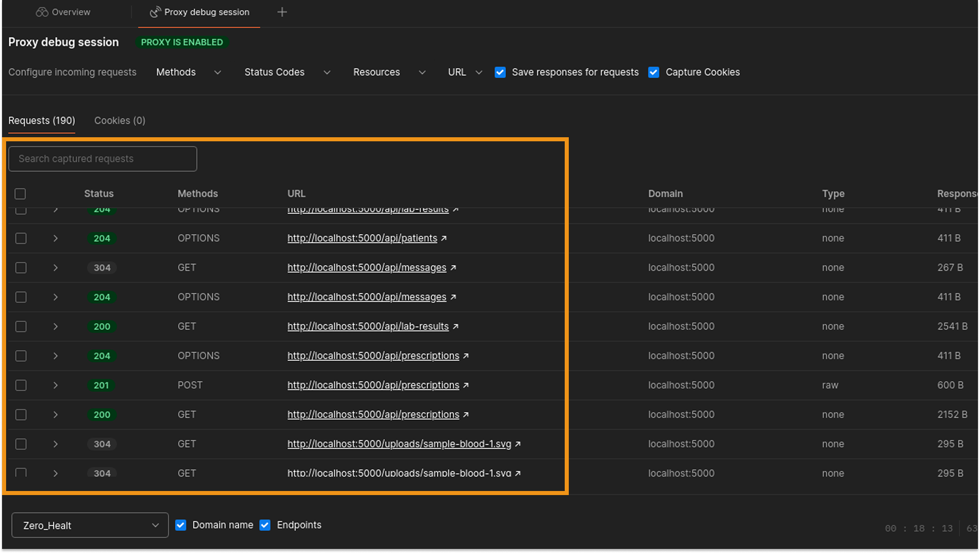Screen dimensions: 980x553
Task: Select all requests with header checkbox
Action: [x=20, y=194]
